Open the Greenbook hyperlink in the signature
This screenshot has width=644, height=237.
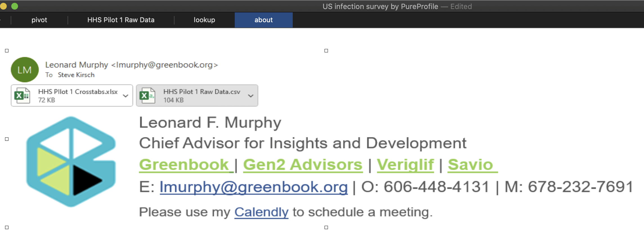(x=184, y=165)
